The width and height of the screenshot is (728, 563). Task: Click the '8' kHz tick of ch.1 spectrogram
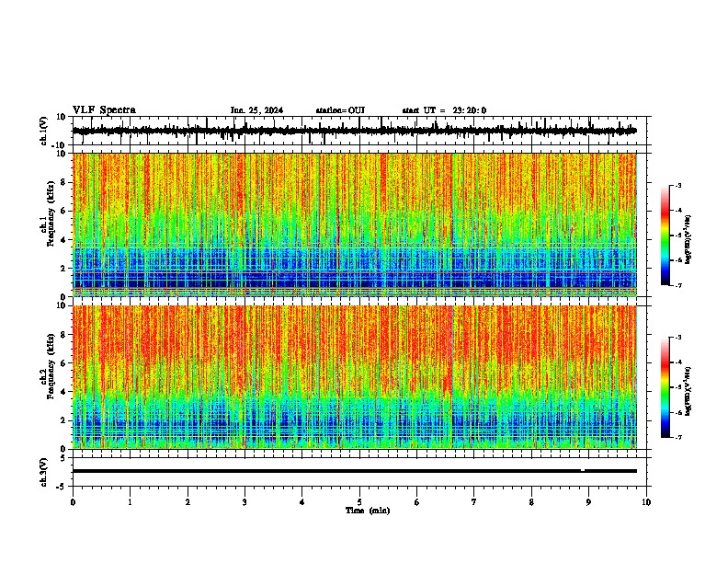tap(64, 182)
